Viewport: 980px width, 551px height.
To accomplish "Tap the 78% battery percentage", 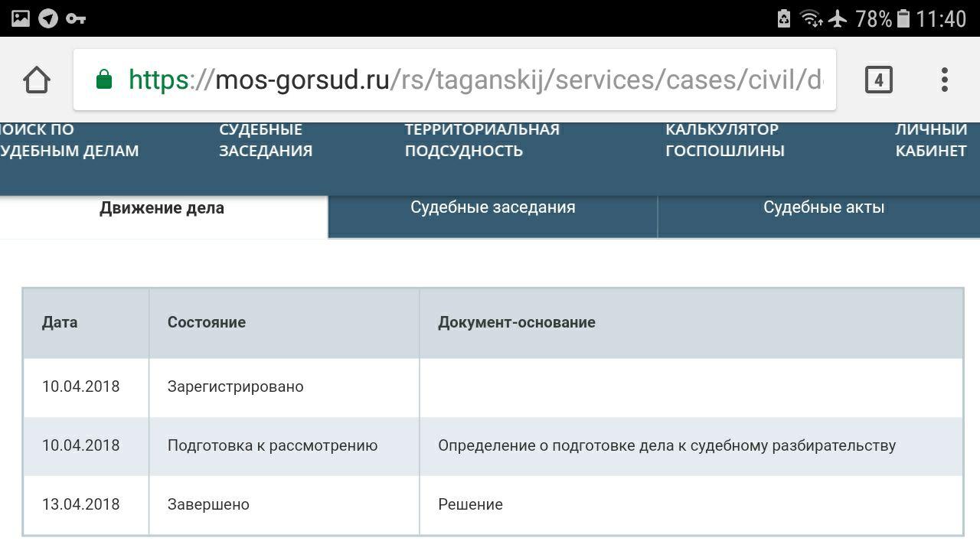I will [x=874, y=18].
